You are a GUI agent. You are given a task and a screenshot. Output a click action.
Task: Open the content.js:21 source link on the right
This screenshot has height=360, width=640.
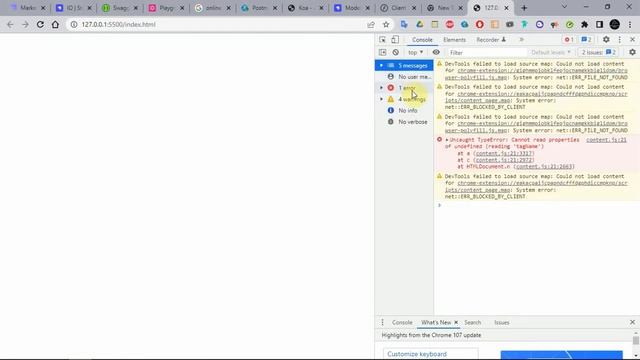[x=606, y=140]
